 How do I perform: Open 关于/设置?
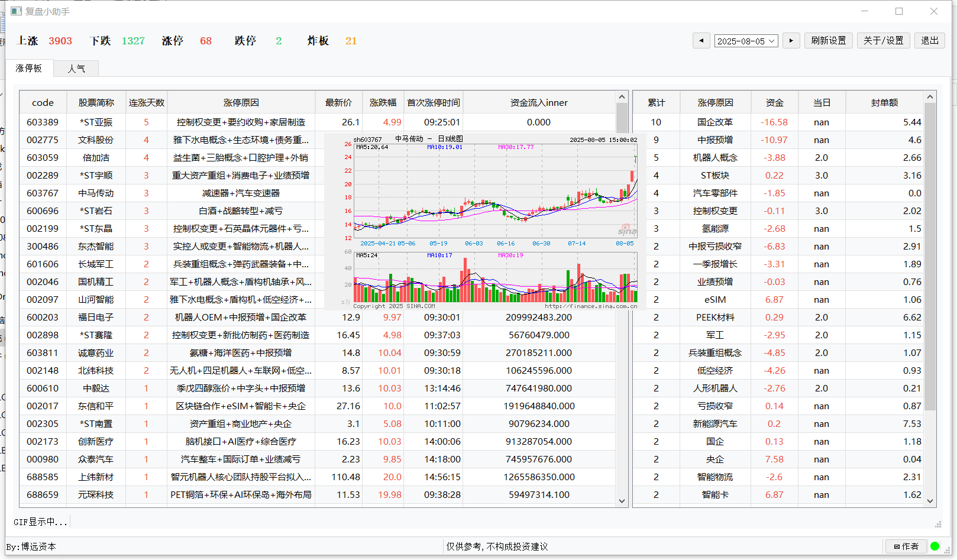pos(883,40)
